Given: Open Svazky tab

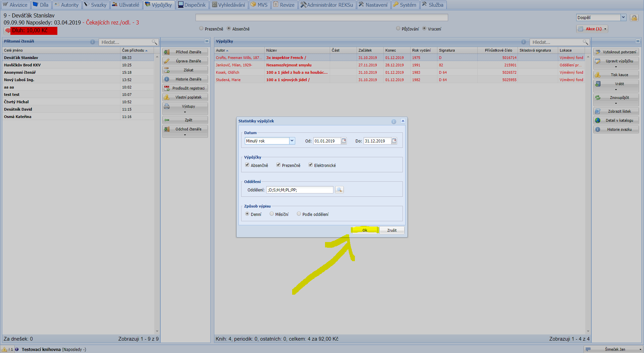Looking at the screenshot, I should [96, 5].
